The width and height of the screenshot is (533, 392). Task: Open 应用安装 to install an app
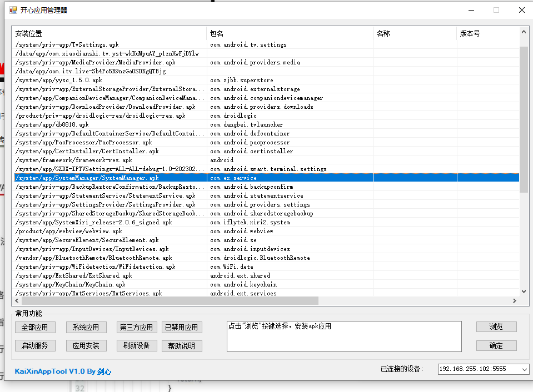point(86,345)
